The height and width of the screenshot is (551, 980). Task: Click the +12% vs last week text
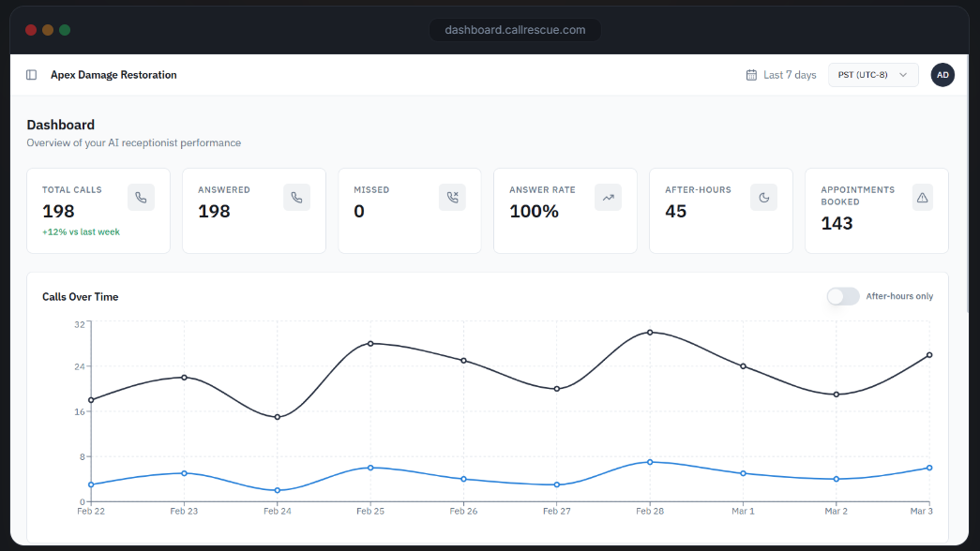(x=81, y=231)
